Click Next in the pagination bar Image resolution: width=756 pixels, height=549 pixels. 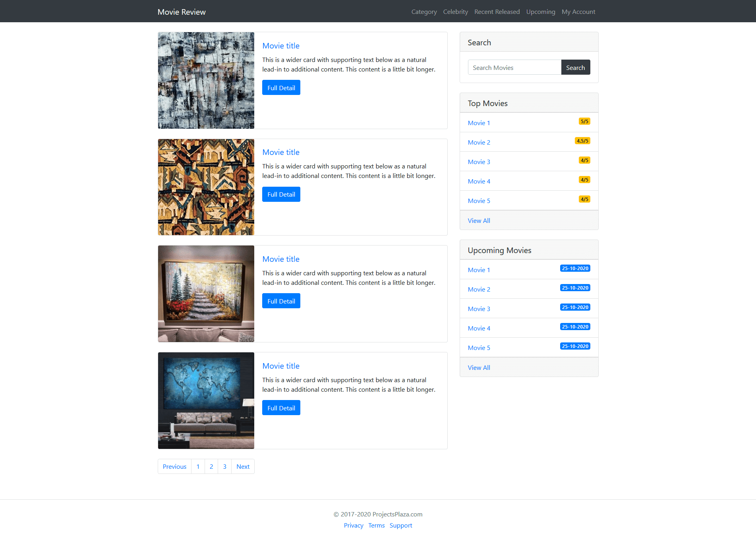coord(243,466)
